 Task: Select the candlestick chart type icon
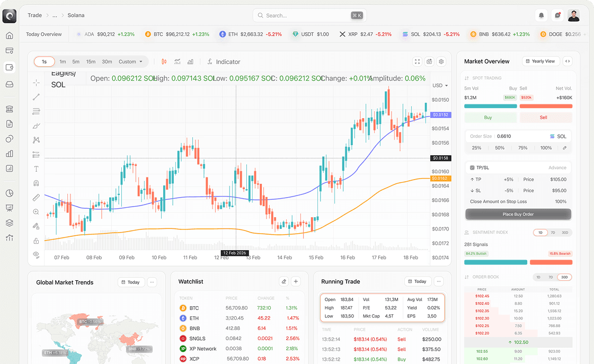(164, 62)
